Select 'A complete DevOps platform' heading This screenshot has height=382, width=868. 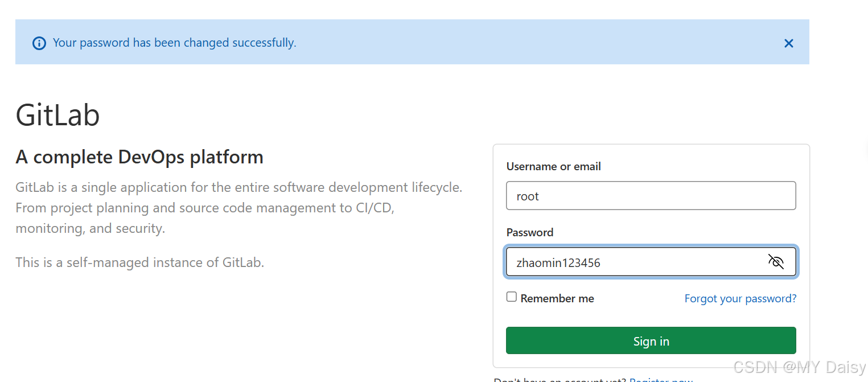click(x=139, y=157)
